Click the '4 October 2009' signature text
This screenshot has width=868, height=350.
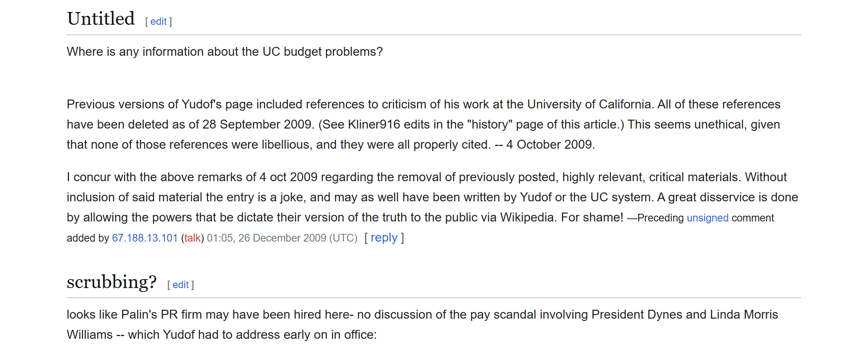point(550,145)
